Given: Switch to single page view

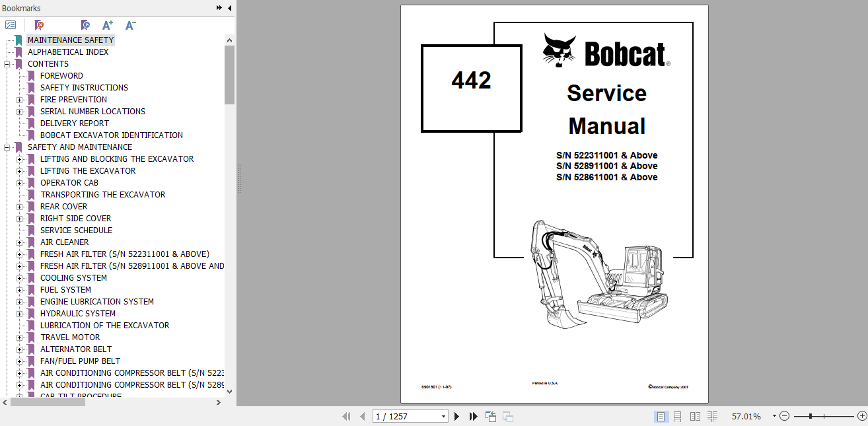Looking at the screenshot, I should point(661,416).
